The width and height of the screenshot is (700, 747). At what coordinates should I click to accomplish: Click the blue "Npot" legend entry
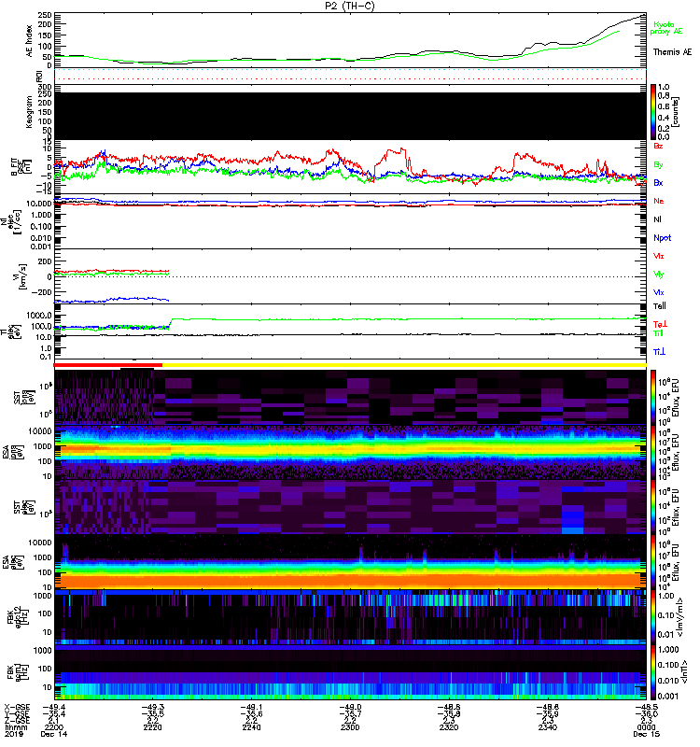click(x=662, y=238)
